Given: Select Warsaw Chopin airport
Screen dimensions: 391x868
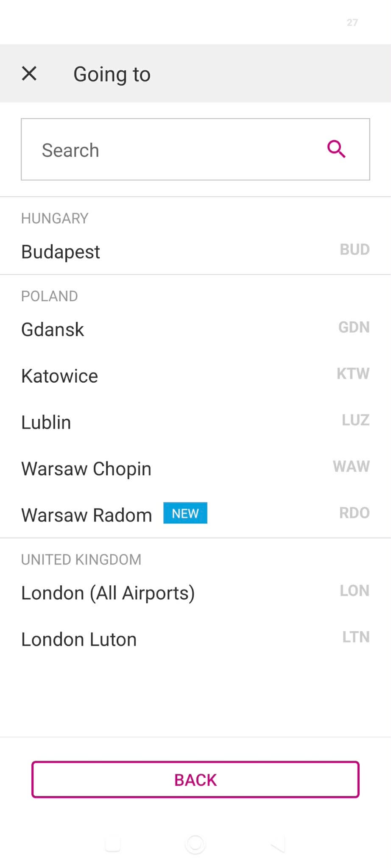Looking at the screenshot, I should (195, 469).
